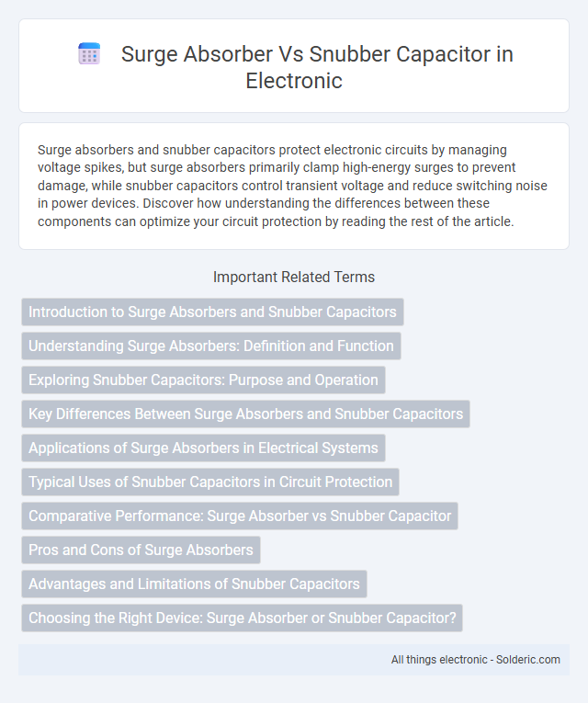588x703 pixels.
Task: Select Typical Uses of Snubber Capacitors tag
Action: click(x=210, y=482)
